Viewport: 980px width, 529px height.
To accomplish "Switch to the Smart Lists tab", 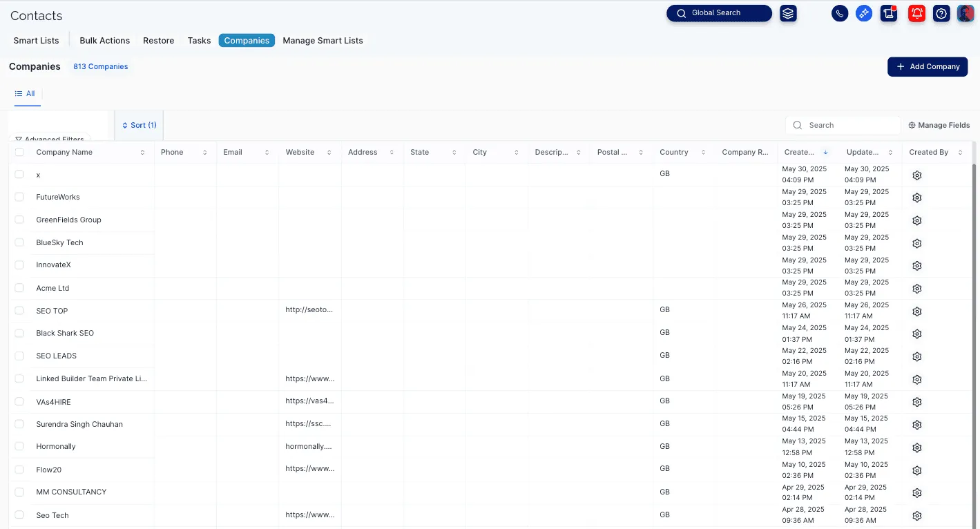I will tap(36, 40).
